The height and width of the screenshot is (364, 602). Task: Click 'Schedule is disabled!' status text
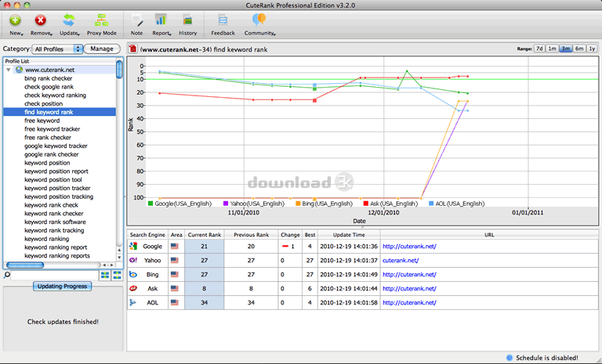[x=546, y=358]
